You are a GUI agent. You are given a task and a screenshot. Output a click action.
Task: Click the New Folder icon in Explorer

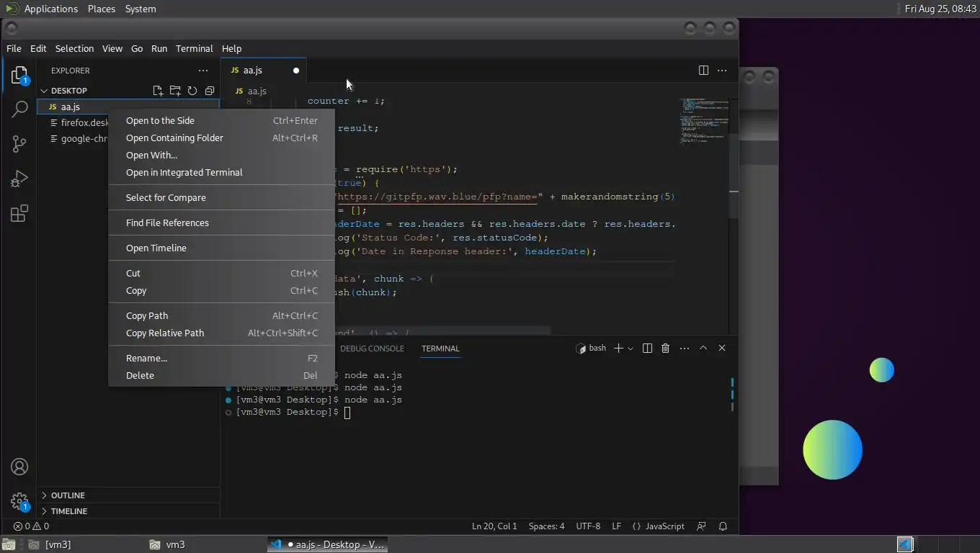175,91
